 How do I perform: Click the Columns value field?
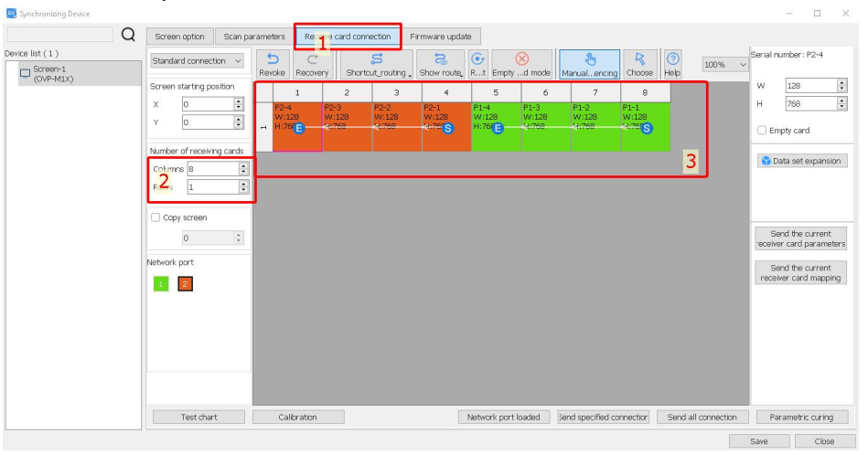click(x=213, y=169)
